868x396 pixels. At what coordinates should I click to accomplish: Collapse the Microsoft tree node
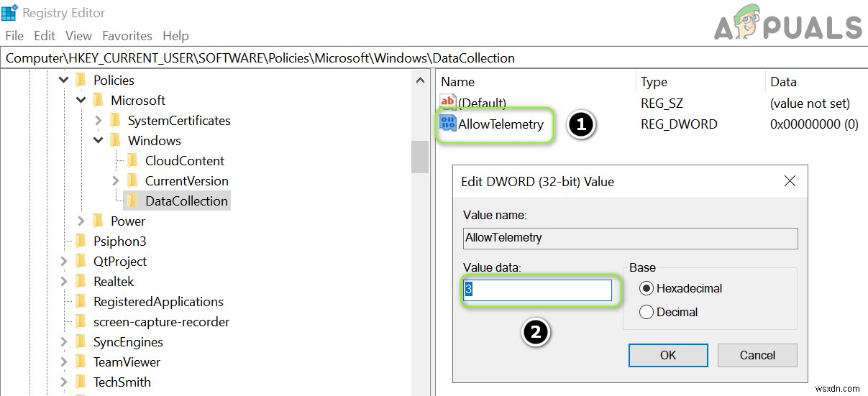81,100
